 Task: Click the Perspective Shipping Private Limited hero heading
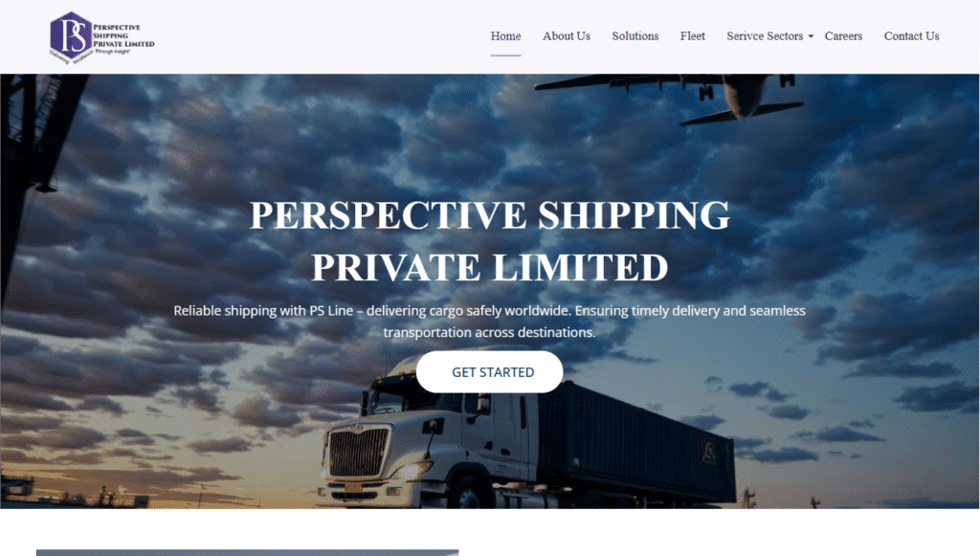point(490,241)
